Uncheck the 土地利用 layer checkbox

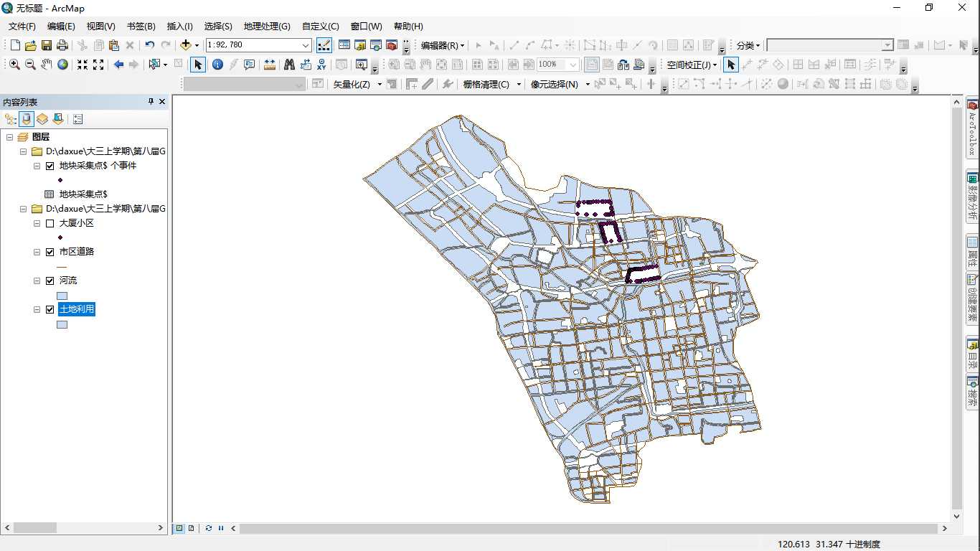coord(50,309)
